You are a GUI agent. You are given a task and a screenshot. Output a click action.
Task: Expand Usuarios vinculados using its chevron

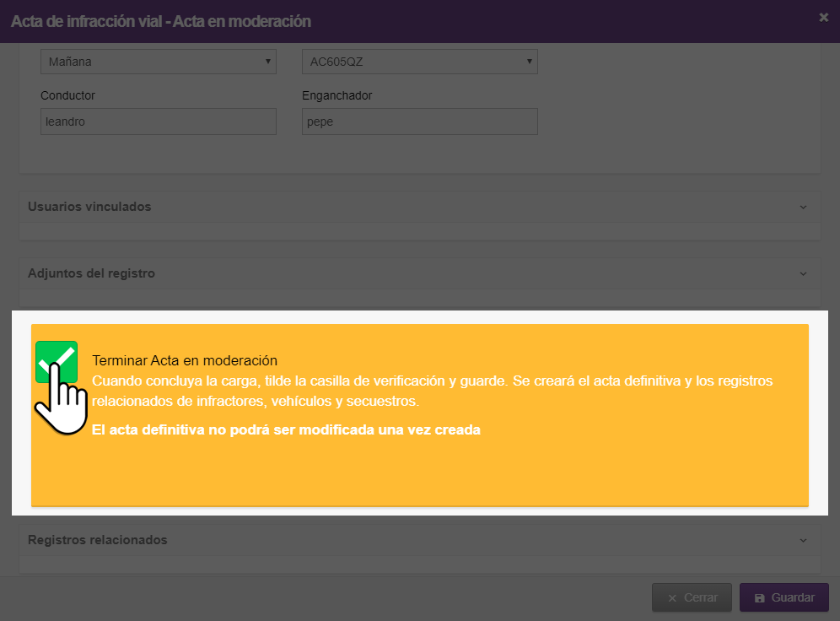tap(803, 208)
